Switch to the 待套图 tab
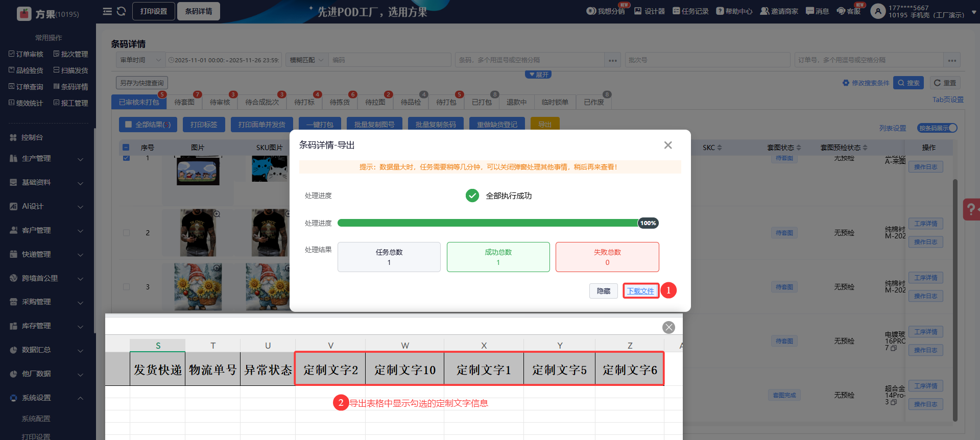This screenshot has width=980, height=440. point(184,102)
